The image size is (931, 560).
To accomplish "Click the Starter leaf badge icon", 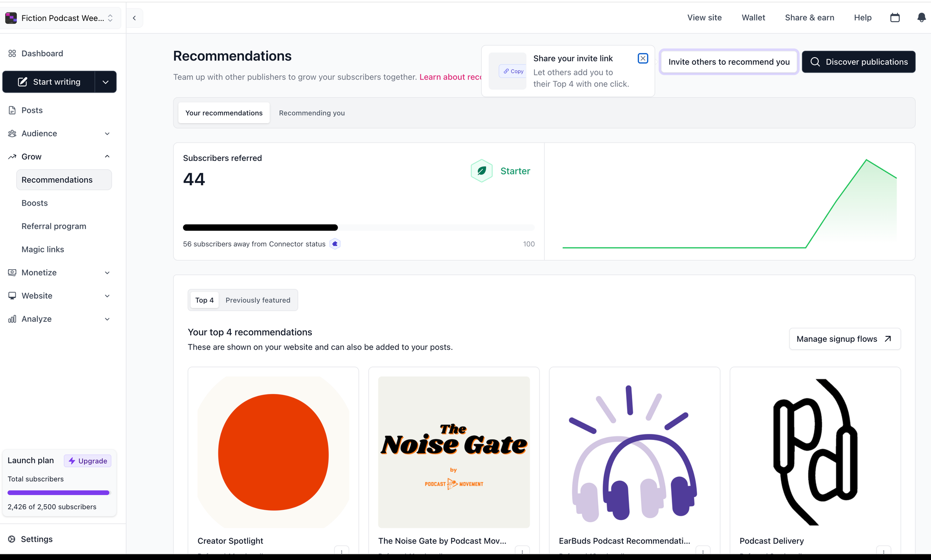I will click(482, 171).
